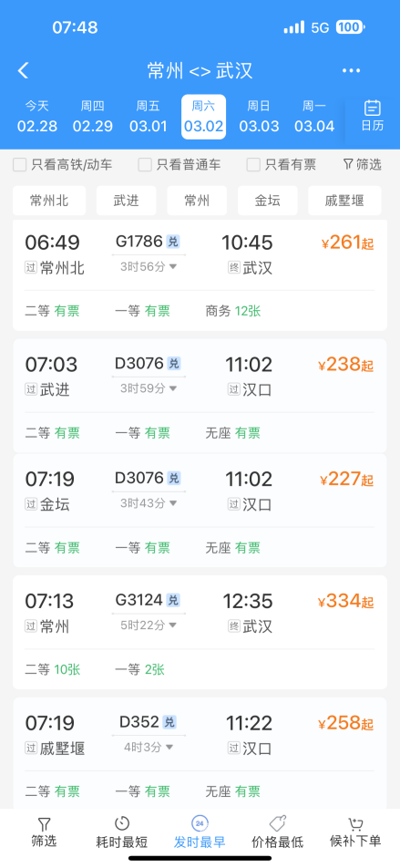The image size is (400, 868).
Task: Sort by 耗时最短 clock icon
Action: [122, 823]
